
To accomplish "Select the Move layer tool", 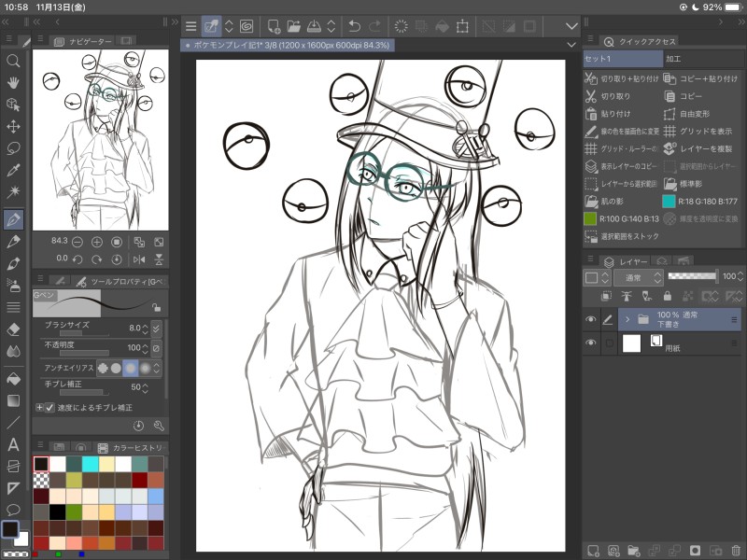I will 13,126.
